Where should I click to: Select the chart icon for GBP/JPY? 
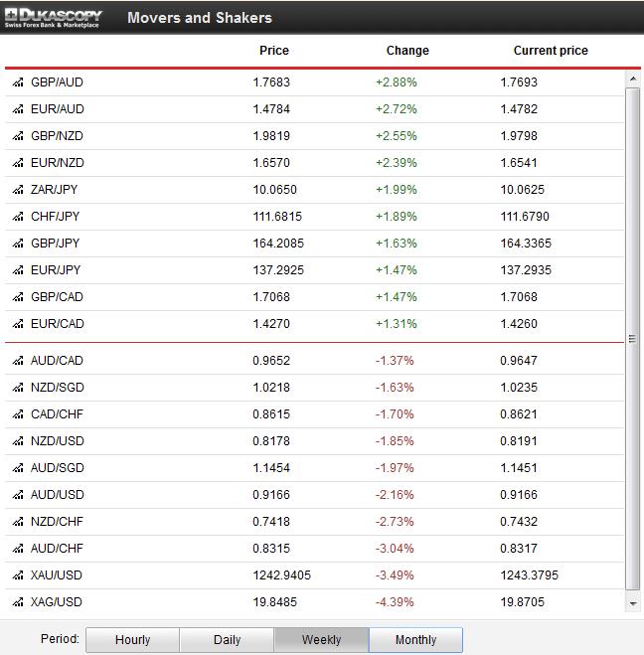18,244
